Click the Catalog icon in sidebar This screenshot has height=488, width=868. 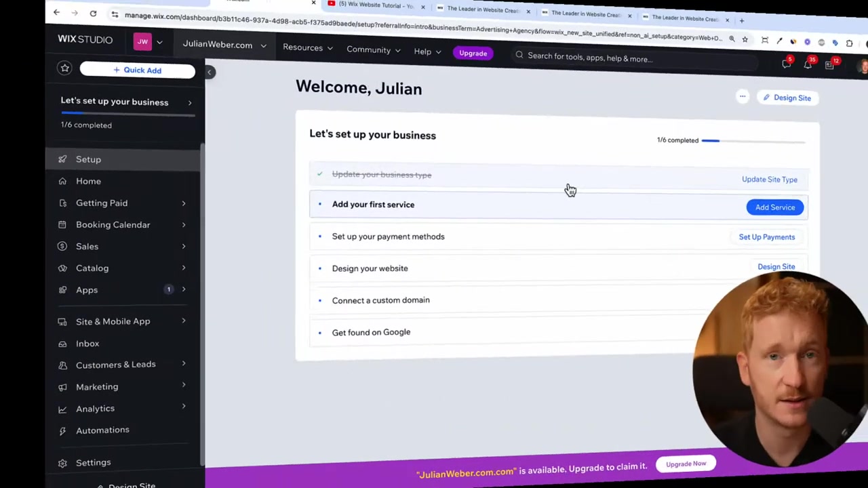click(62, 268)
